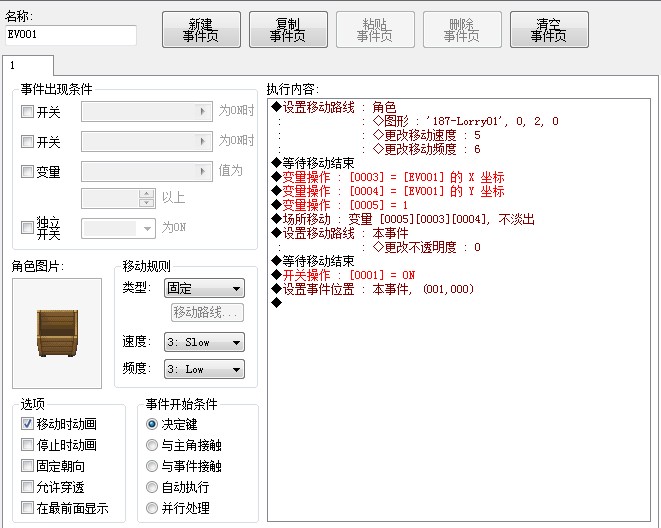Select the 变量操作 [0003] X 坐标 line
This screenshot has height=528, width=661.
click(388, 177)
